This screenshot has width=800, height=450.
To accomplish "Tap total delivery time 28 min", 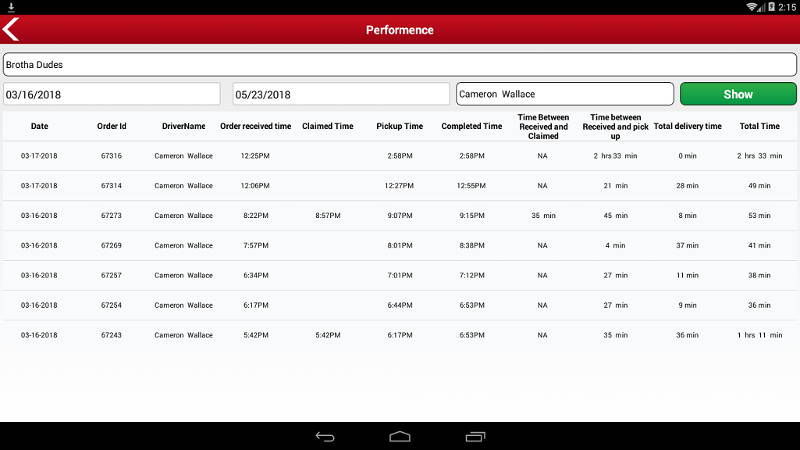I will [687, 186].
